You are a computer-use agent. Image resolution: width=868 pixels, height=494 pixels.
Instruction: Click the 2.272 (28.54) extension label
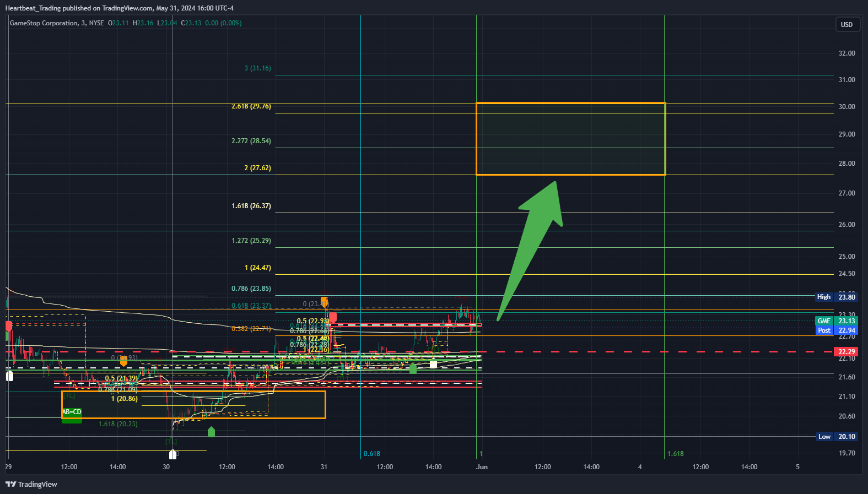pyautogui.click(x=251, y=141)
